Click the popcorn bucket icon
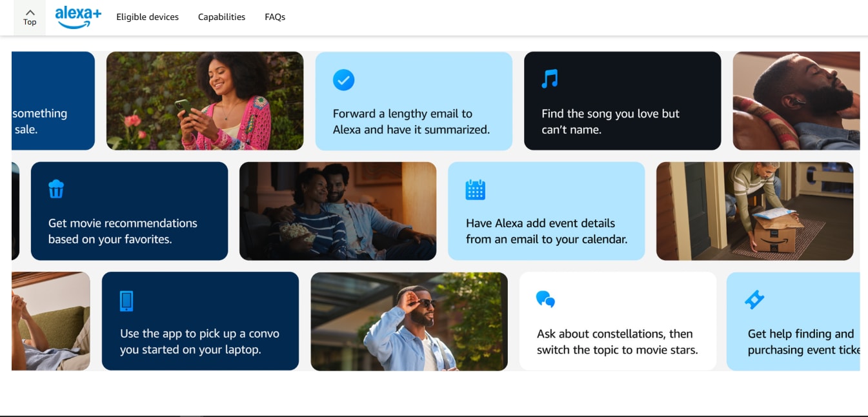Viewport: 868px width, 417px height. click(56, 189)
